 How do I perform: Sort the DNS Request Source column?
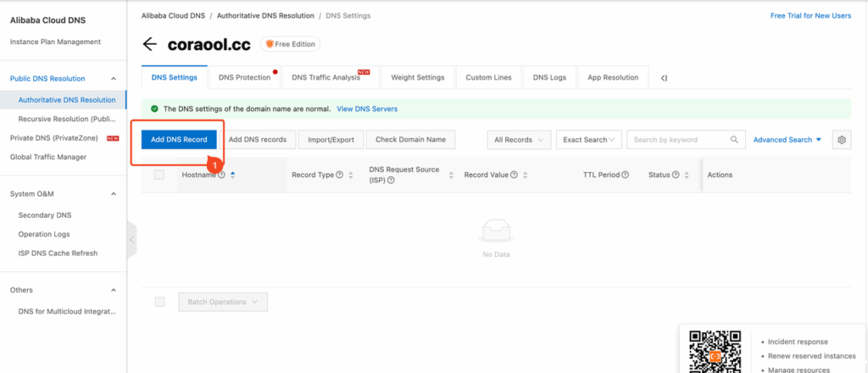point(451,175)
